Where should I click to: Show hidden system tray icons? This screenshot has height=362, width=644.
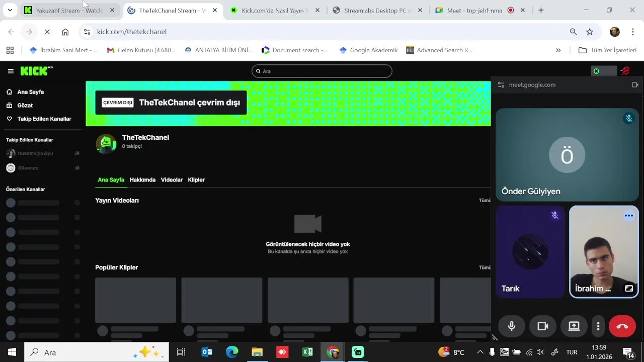click(x=480, y=352)
